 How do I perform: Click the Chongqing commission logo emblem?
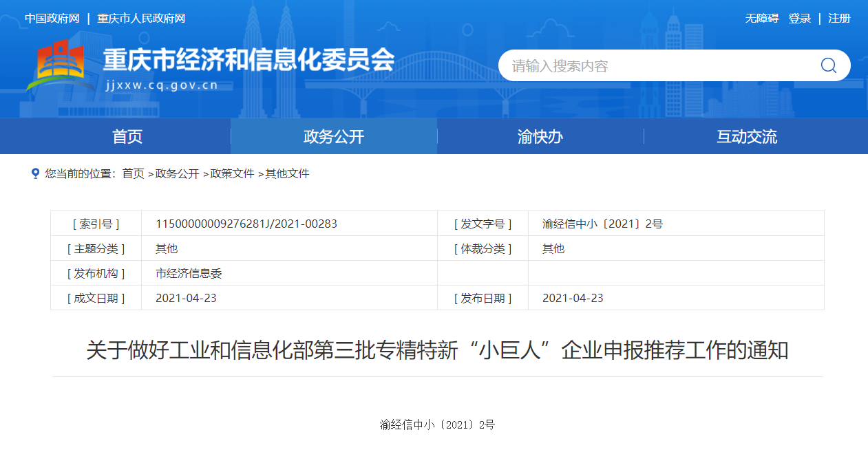tap(60, 66)
